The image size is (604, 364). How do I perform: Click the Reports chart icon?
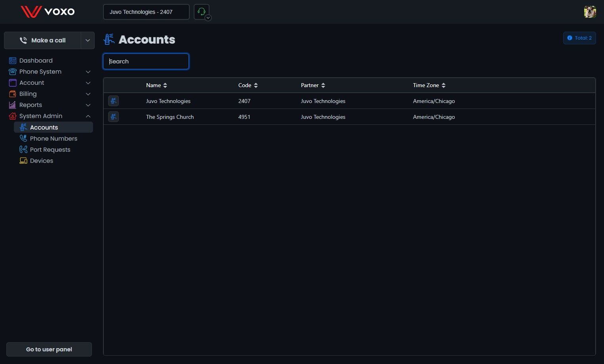coord(13,105)
